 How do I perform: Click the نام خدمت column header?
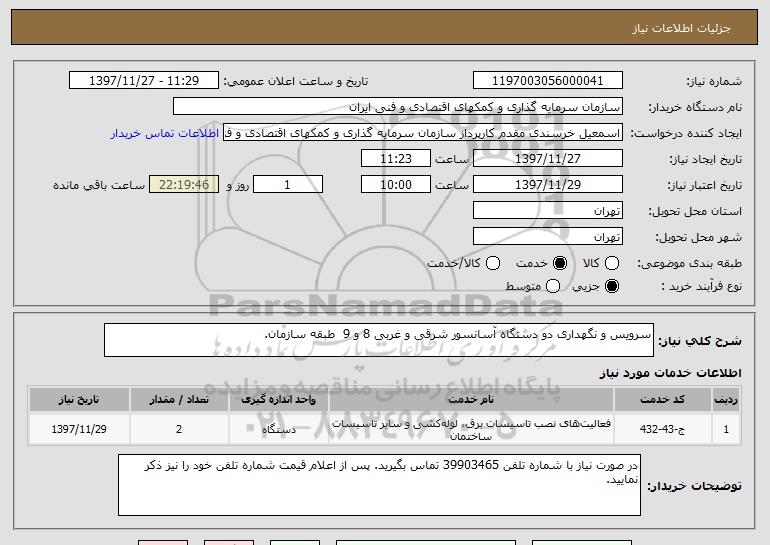471,400
